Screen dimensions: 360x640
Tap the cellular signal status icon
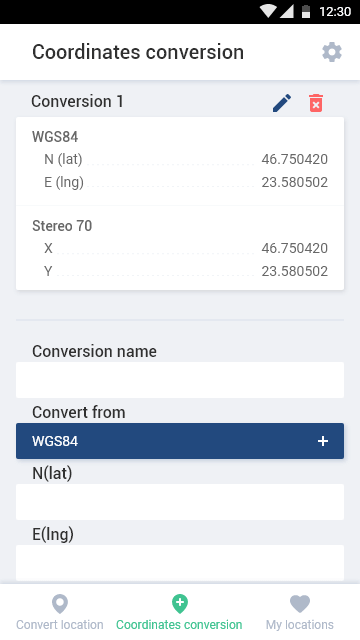(x=287, y=11)
